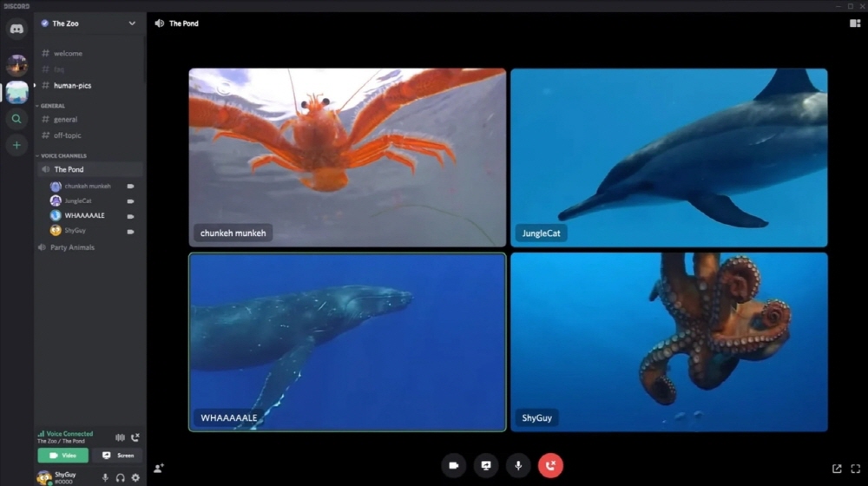Deafen using headphones icon in user panel

[121, 477]
